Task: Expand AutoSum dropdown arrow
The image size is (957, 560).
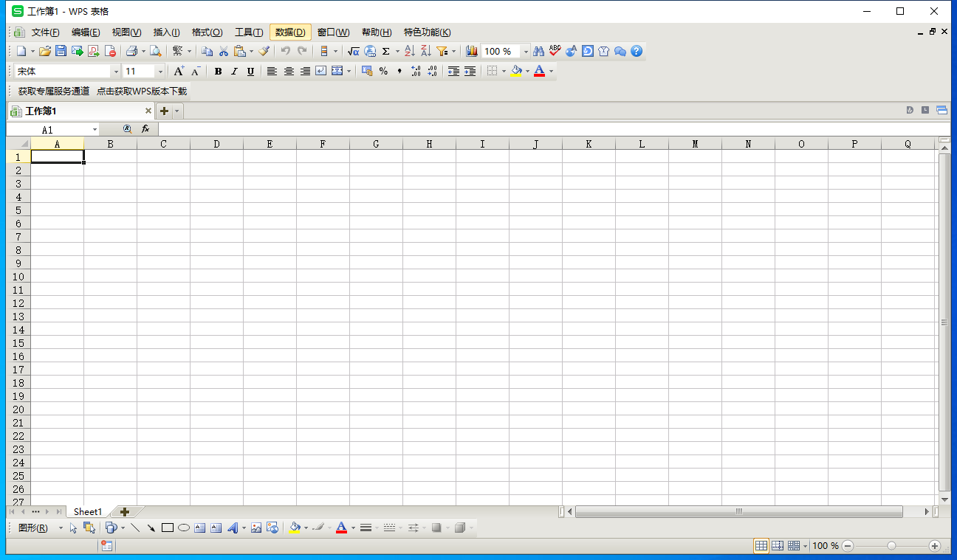Action: 397,52
